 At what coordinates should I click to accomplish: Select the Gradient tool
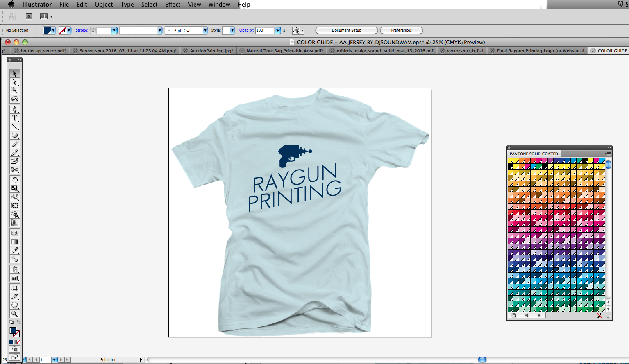[x=15, y=242]
